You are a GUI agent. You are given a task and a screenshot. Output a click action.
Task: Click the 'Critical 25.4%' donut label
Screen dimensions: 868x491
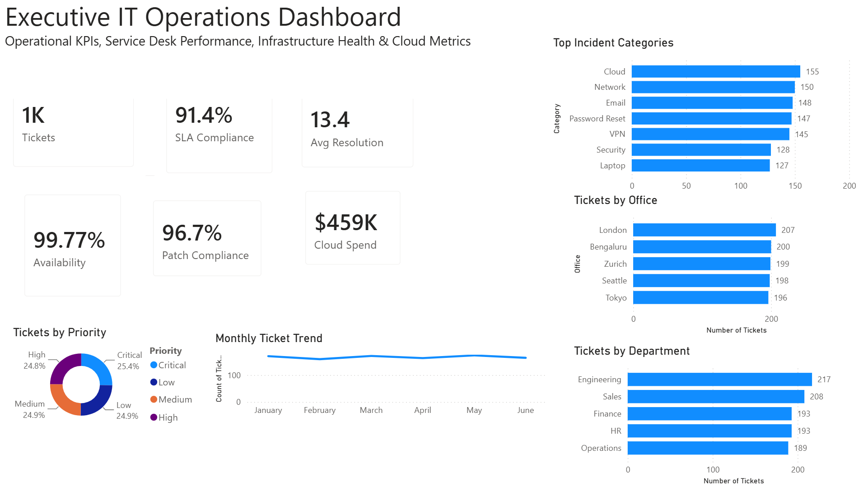(x=129, y=361)
